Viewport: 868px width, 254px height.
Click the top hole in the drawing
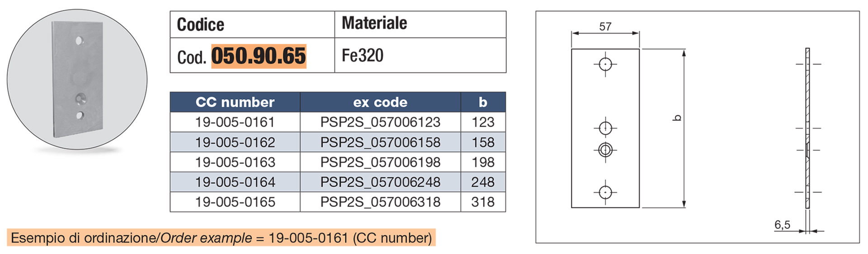click(605, 64)
